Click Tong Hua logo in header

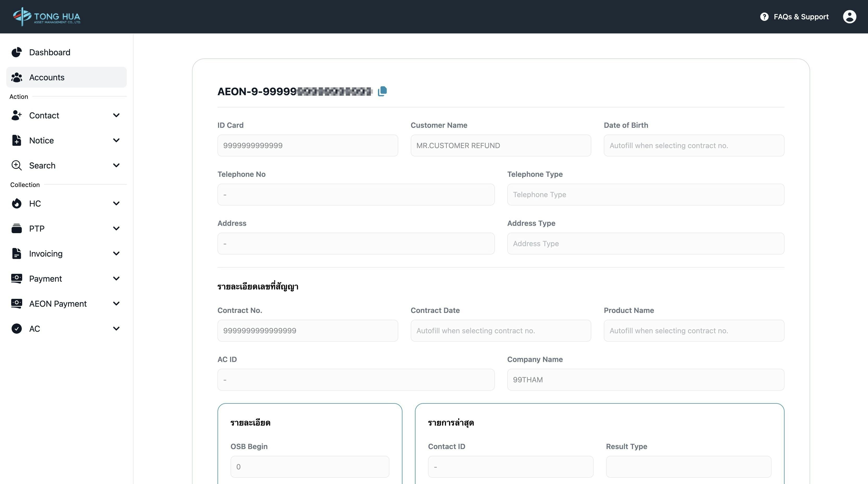tap(47, 16)
